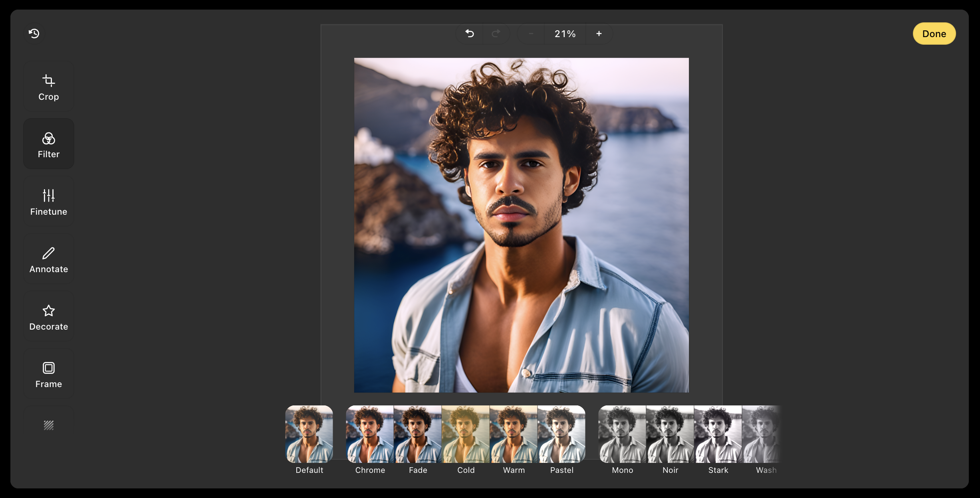
Task: Apply the Warm filter
Action: click(514, 435)
